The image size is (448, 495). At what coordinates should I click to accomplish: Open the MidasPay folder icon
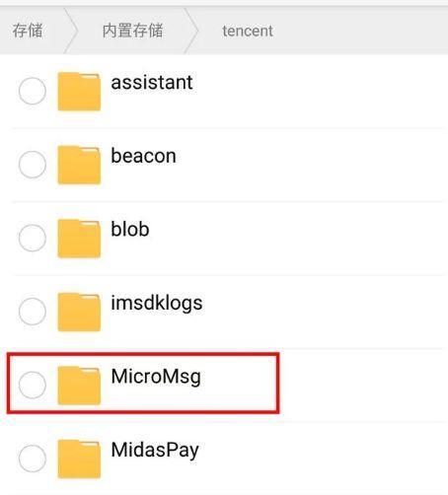(79, 459)
